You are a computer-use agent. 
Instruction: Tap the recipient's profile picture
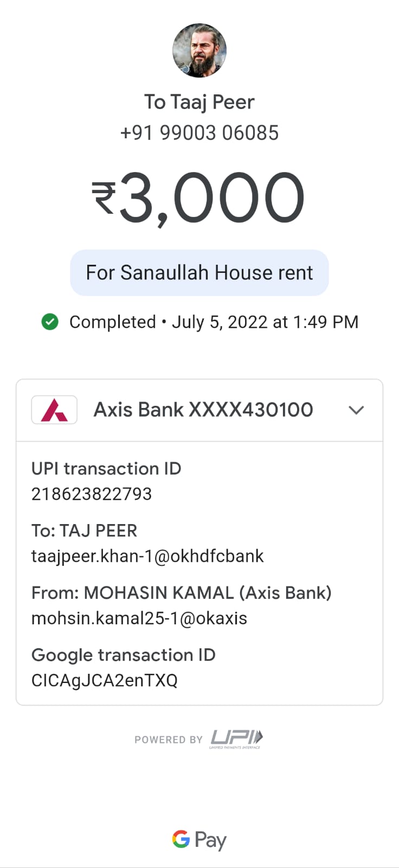point(200,50)
